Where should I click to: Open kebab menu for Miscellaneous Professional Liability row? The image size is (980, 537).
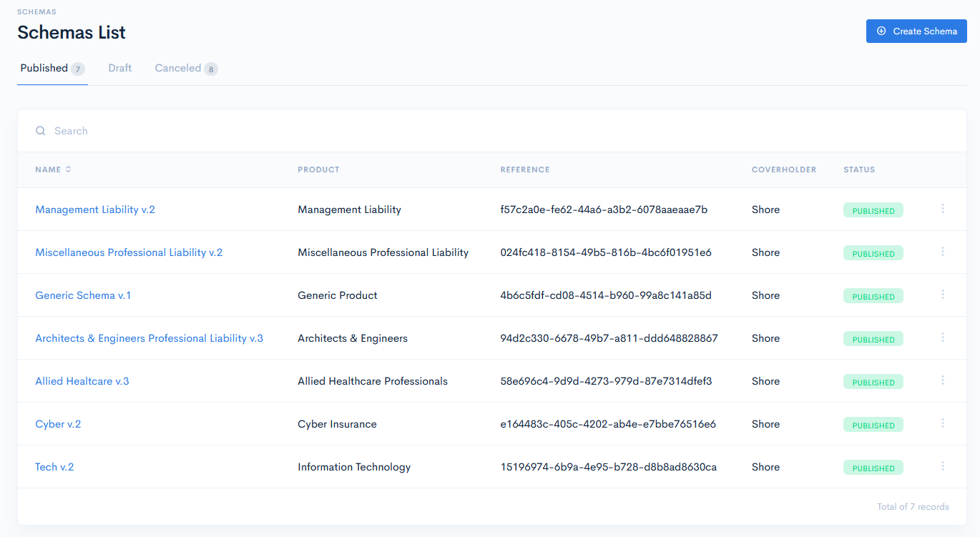click(942, 252)
